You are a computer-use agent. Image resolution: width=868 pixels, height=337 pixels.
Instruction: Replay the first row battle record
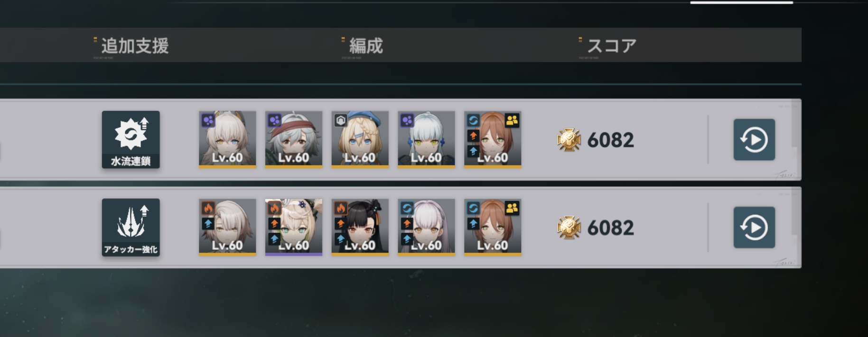tap(754, 140)
